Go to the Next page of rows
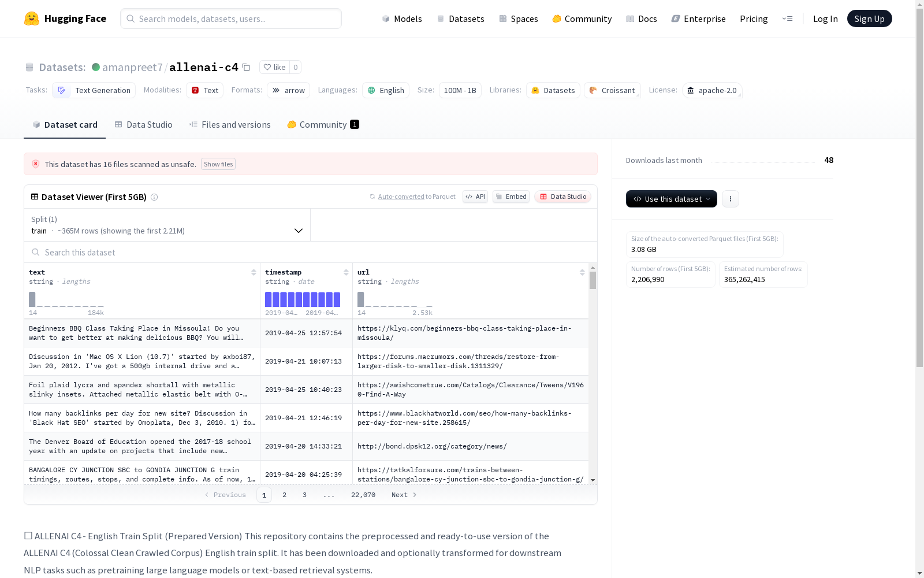 404,495
